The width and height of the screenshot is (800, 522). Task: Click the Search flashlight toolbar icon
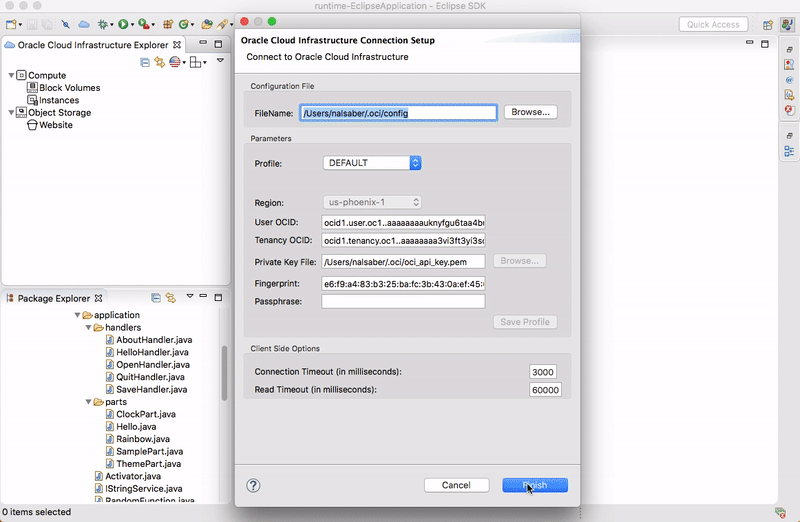tap(222, 24)
